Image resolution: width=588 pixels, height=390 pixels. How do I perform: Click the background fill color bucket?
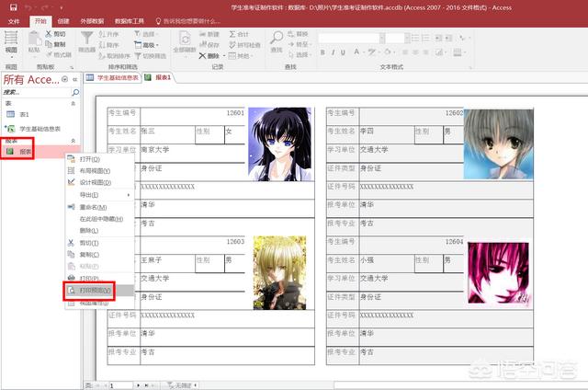388,52
